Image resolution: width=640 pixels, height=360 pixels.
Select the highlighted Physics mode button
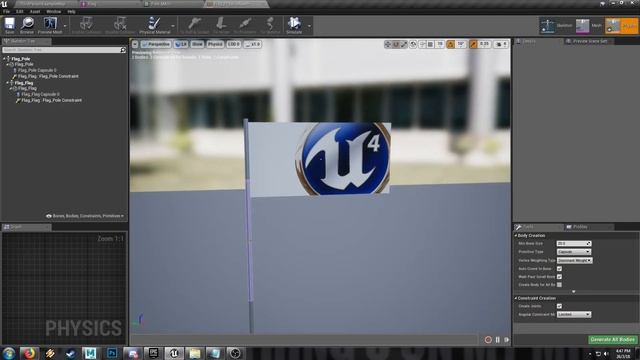621,26
